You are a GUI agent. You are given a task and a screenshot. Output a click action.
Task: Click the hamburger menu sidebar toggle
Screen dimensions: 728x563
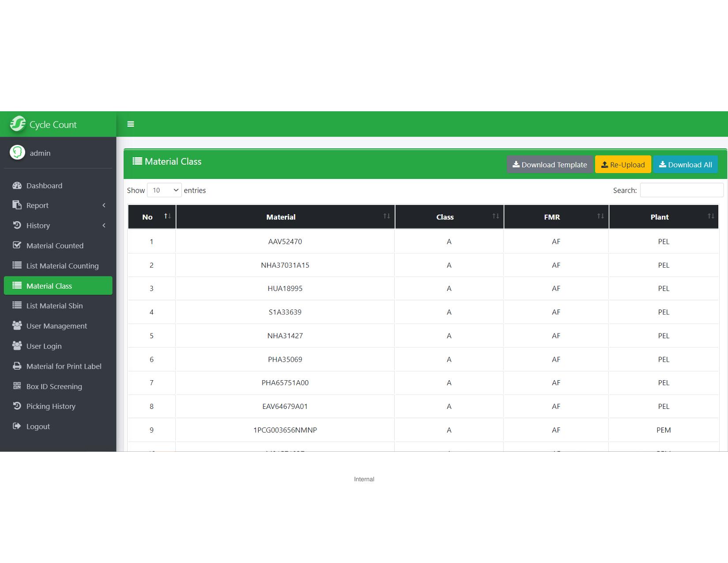click(x=131, y=124)
